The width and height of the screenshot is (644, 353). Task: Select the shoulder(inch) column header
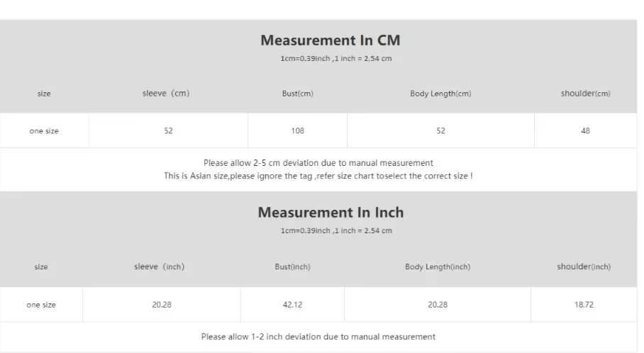tap(584, 267)
